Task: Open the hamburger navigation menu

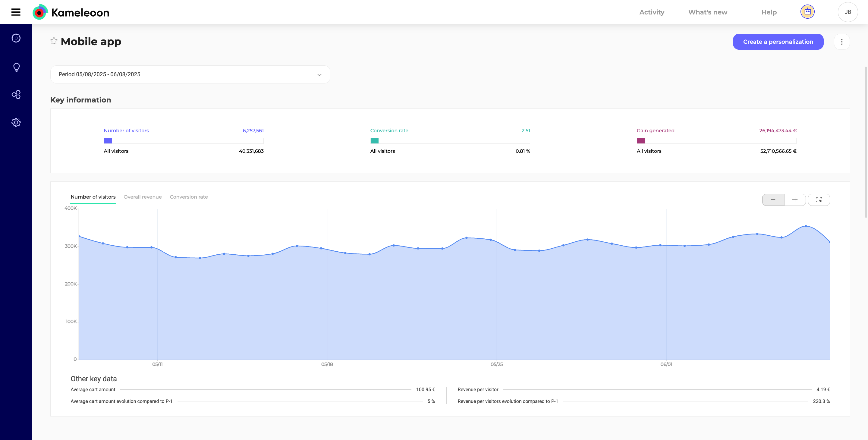Action: pyautogui.click(x=16, y=12)
